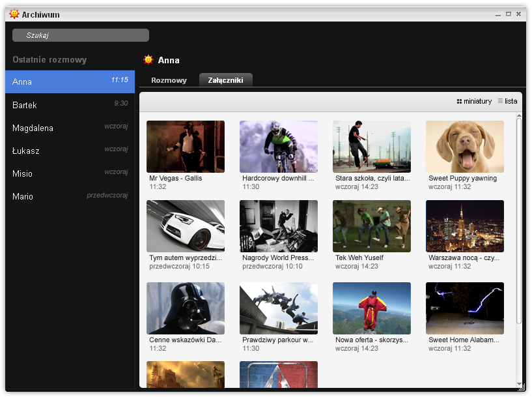
Task: Open the golden castle thumbnail in bottom row
Action: point(186,374)
